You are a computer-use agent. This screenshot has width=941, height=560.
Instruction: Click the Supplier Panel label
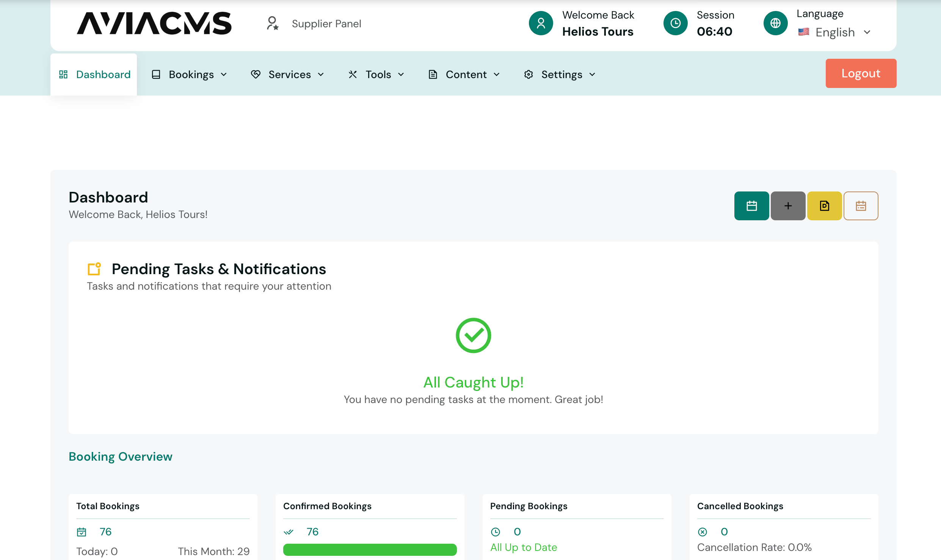point(326,24)
